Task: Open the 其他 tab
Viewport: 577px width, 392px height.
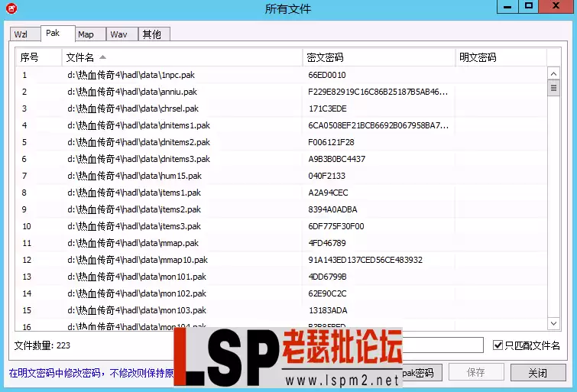Action: pos(154,34)
